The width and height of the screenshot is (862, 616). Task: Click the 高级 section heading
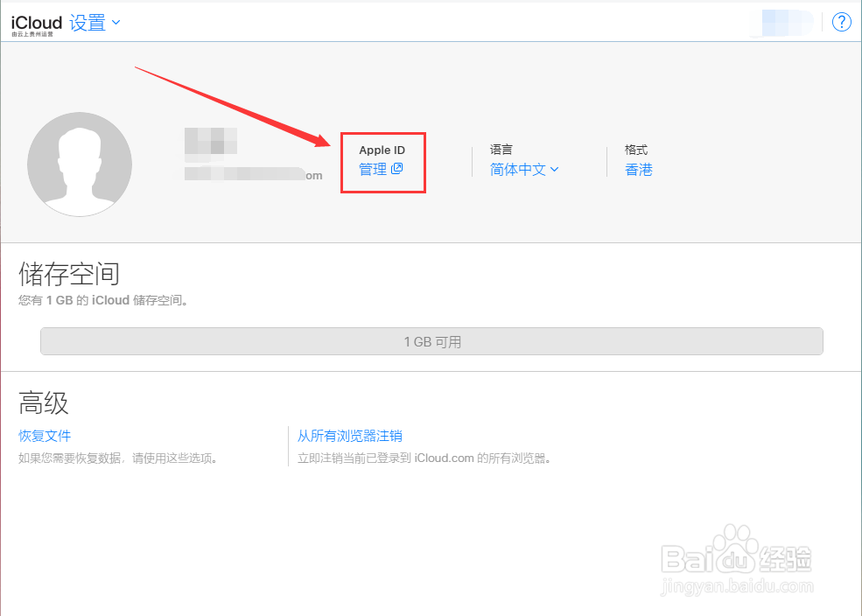pos(44,402)
